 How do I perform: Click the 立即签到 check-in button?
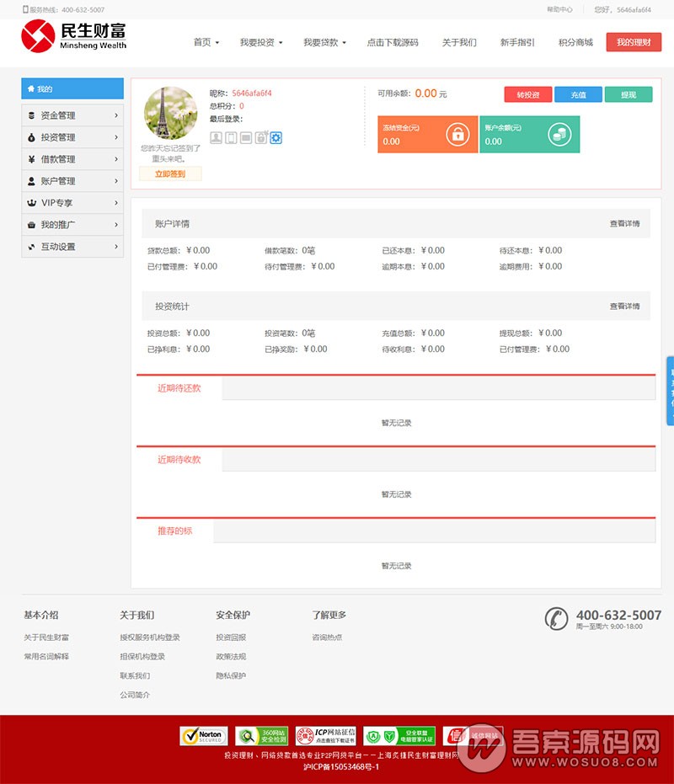tap(170, 173)
